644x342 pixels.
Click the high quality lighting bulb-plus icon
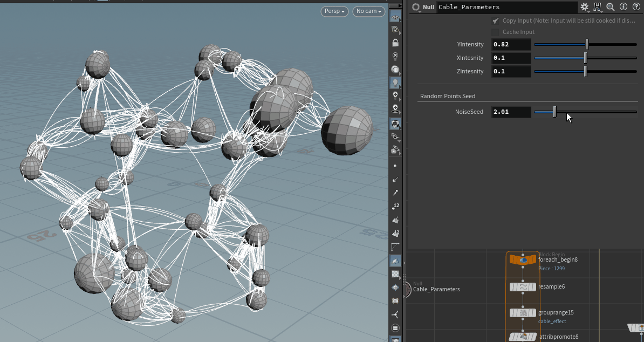click(x=395, y=95)
